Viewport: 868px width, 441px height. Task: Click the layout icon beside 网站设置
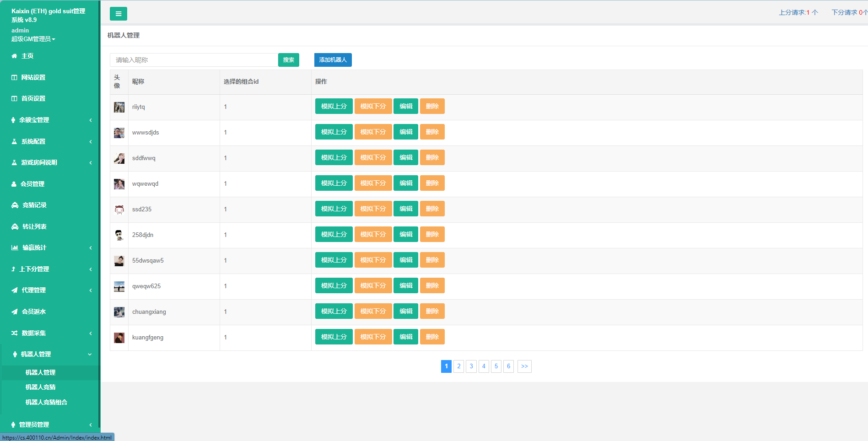(x=14, y=78)
